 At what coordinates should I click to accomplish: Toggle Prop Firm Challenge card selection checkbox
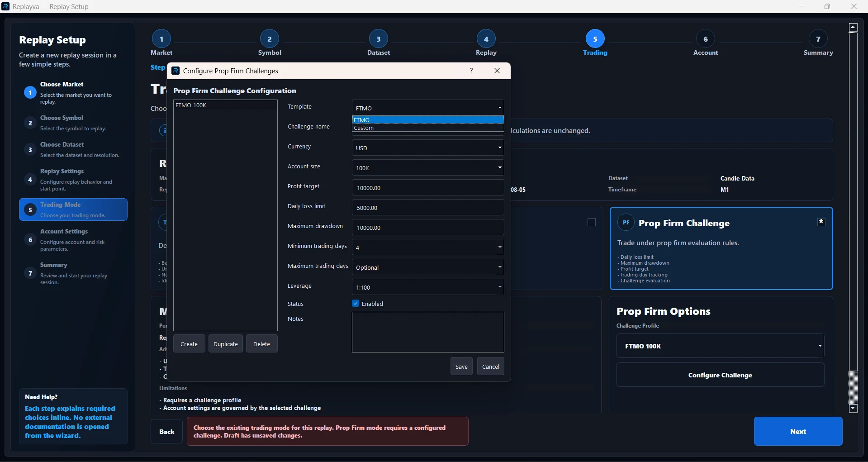pyautogui.click(x=821, y=222)
